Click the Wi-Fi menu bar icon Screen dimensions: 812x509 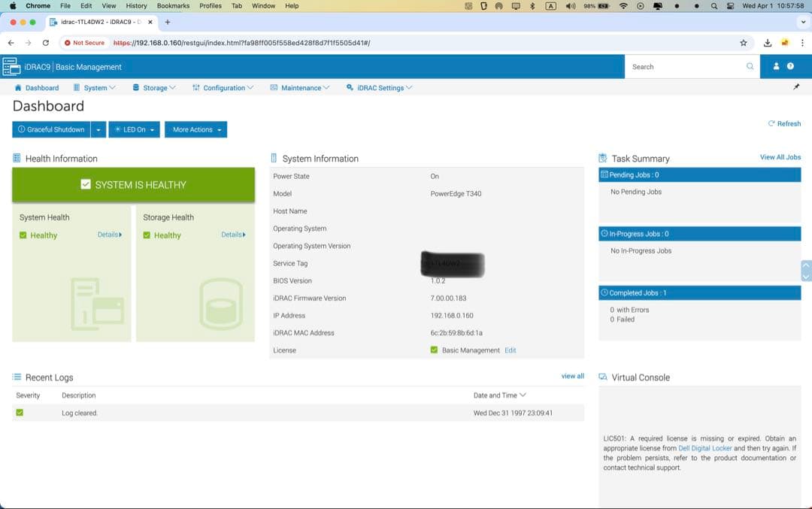(623, 6)
